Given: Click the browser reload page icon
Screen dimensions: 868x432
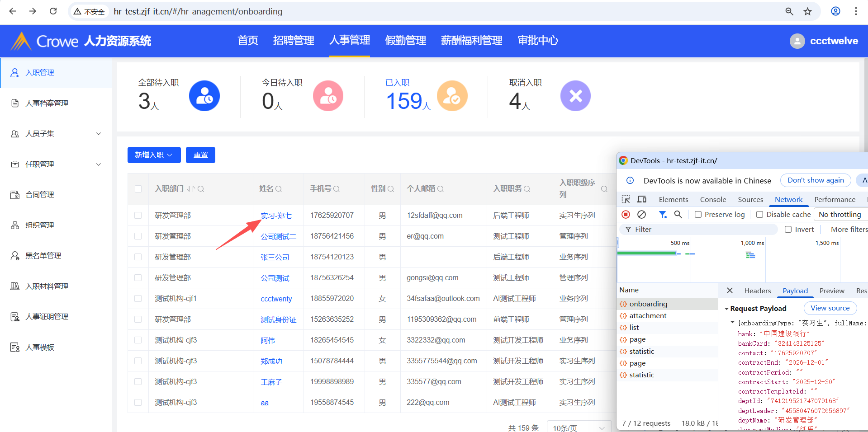Looking at the screenshot, I should click(x=53, y=11).
